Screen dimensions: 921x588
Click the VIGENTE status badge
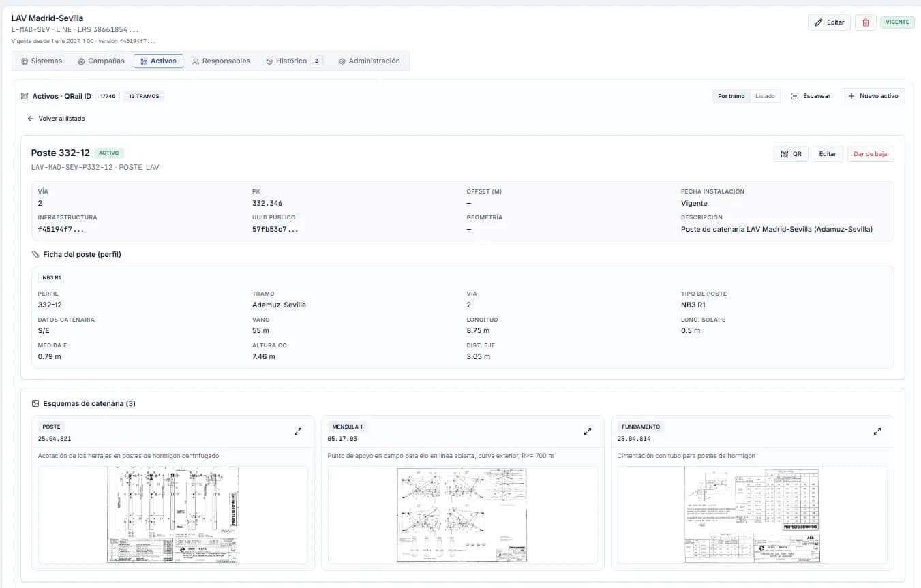tap(897, 22)
